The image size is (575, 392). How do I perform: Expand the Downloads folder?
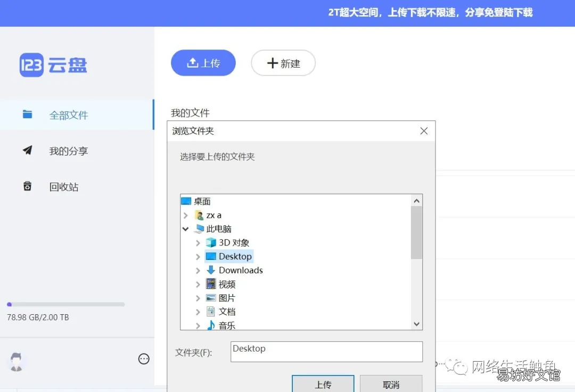(x=198, y=271)
